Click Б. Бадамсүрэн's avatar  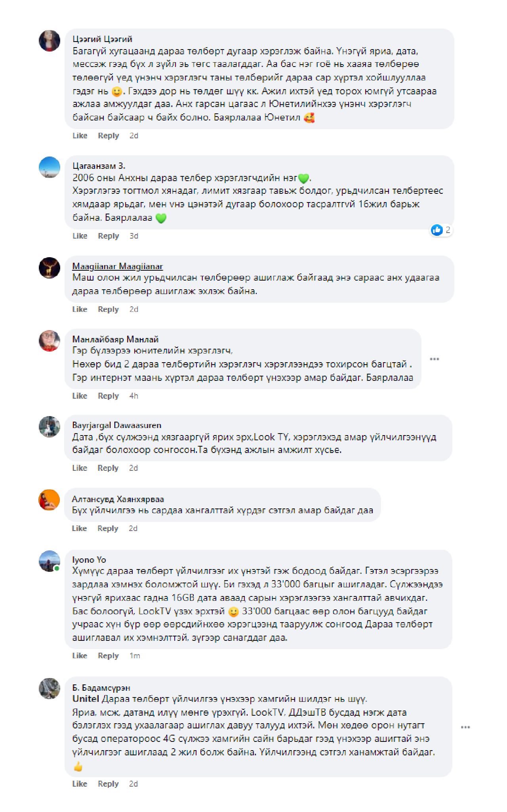tap(50, 688)
